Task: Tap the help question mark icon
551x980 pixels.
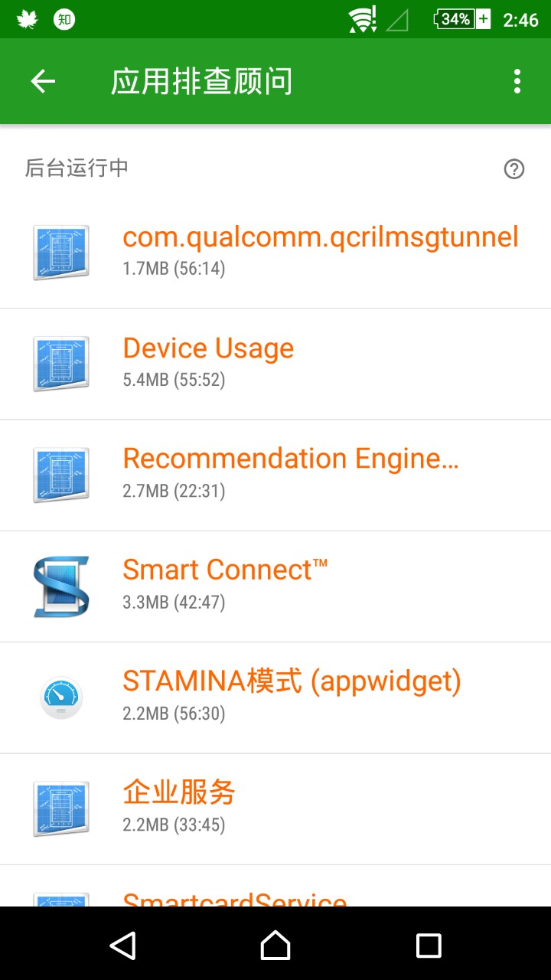Action: tap(514, 169)
